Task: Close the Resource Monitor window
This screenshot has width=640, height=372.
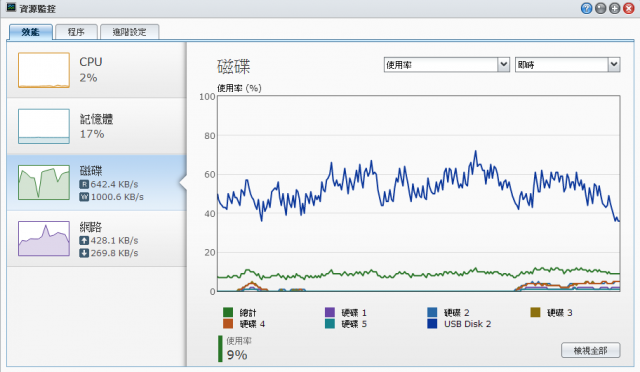Action: (x=629, y=8)
